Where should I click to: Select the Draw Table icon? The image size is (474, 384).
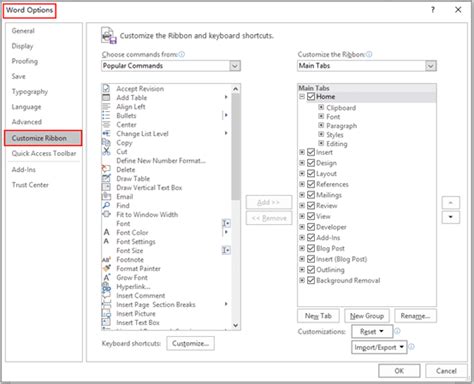tap(106, 178)
